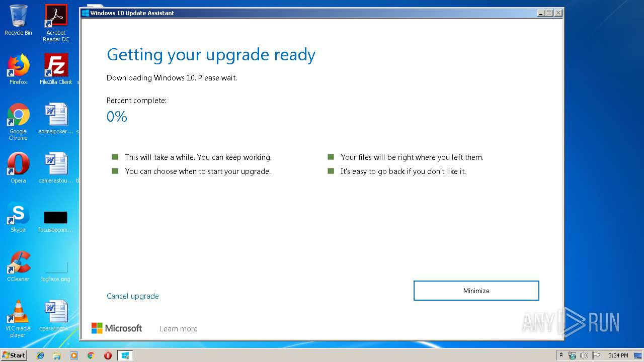Open the Recycle Bin desktop icon

[18, 20]
